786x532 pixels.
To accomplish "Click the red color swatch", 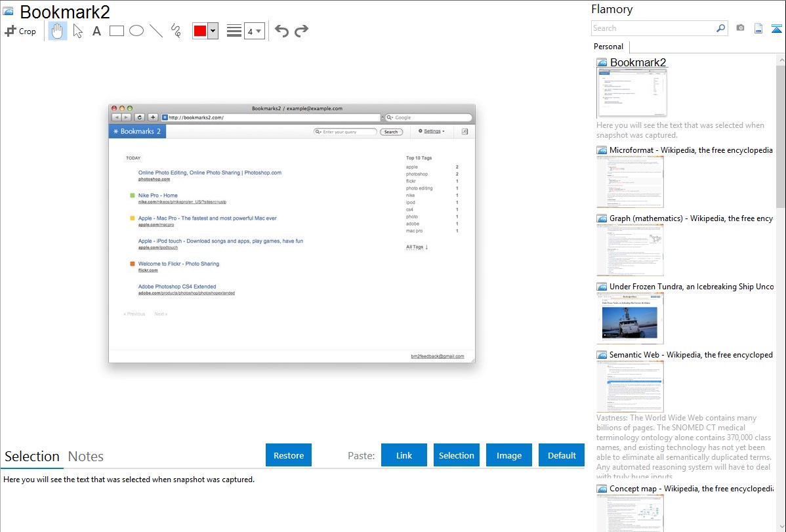I will tap(200, 31).
